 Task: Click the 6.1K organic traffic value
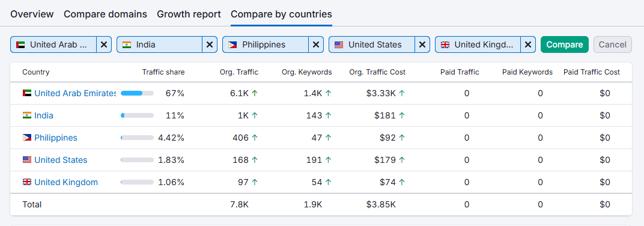[x=240, y=93]
